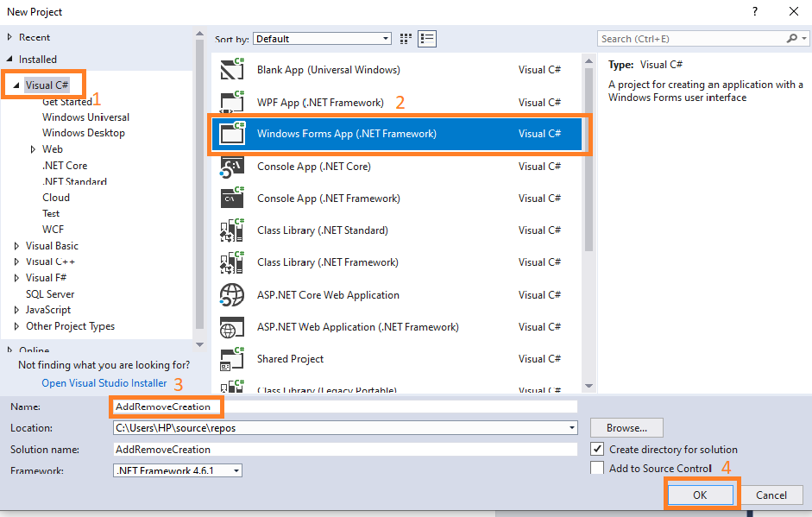This screenshot has height=517, width=812.
Task: Click the Class Library (.NET Standard) icon
Action: [232, 230]
